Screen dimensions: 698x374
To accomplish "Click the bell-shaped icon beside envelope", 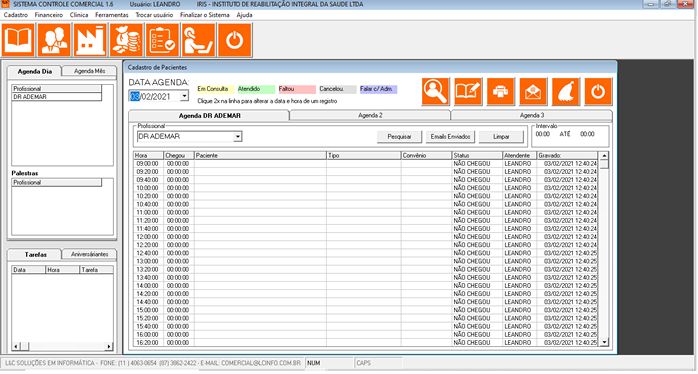I will pos(566,92).
